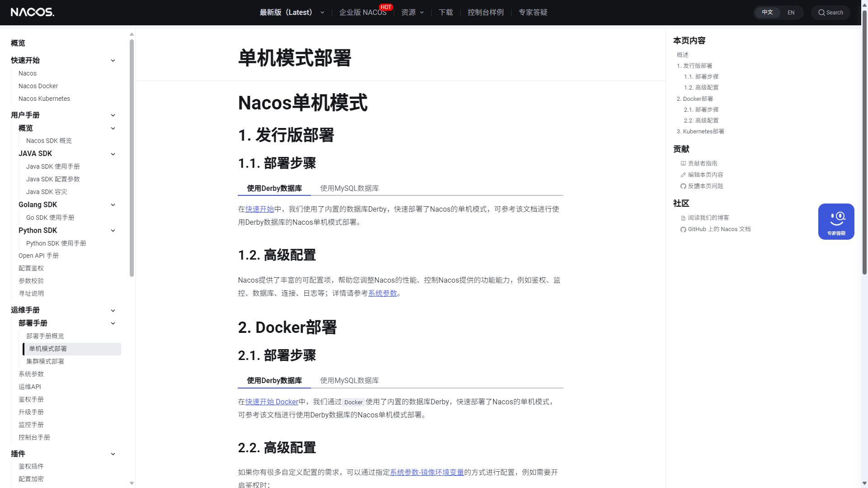Jump to 2.2. 高级配置 in contents
The image size is (868, 488).
[701, 121]
